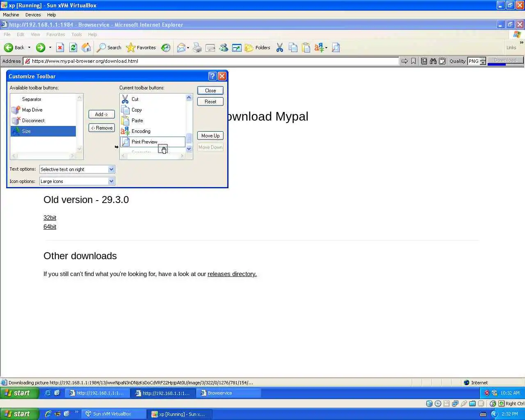Click the Refresh page icon
525x420 pixels.
[x=73, y=48]
